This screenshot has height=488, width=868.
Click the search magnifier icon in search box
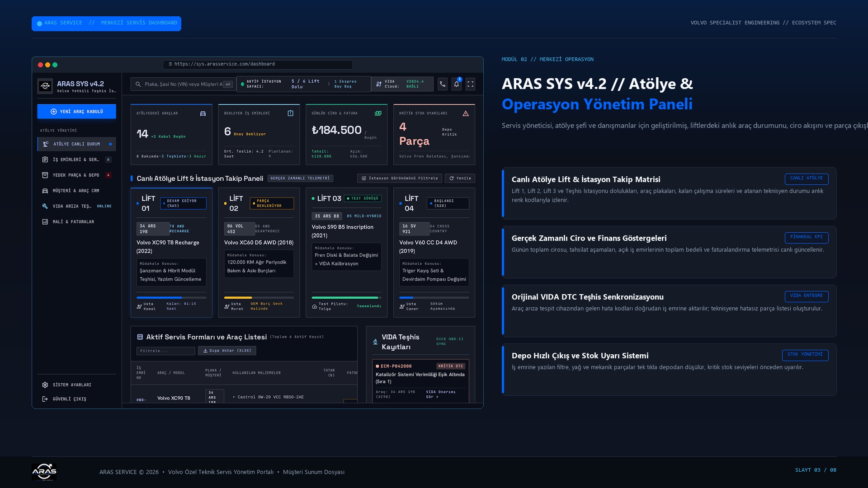point(138,84)
